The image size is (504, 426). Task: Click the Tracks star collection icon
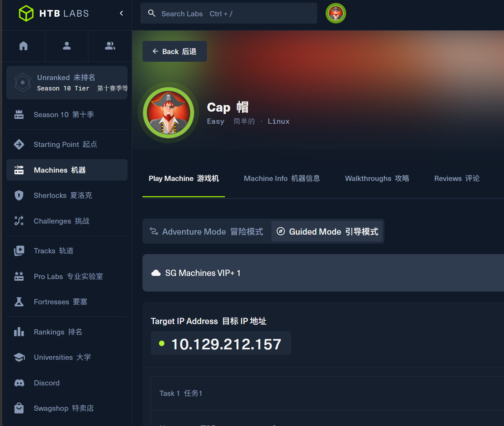pyautogui.click(x=19, y=251)
